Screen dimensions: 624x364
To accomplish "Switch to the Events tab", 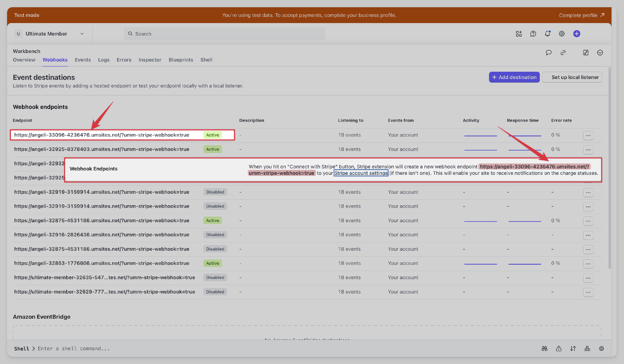I will [83, 60].
